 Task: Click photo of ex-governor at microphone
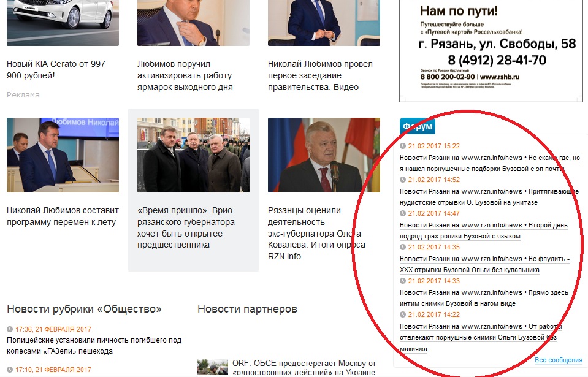point(324,154)
